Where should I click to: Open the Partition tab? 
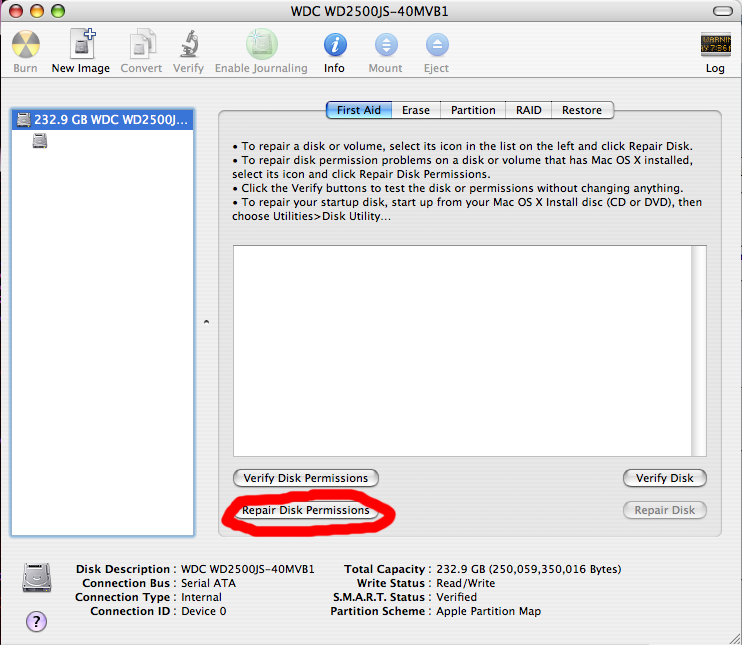(x=473, y=110)
